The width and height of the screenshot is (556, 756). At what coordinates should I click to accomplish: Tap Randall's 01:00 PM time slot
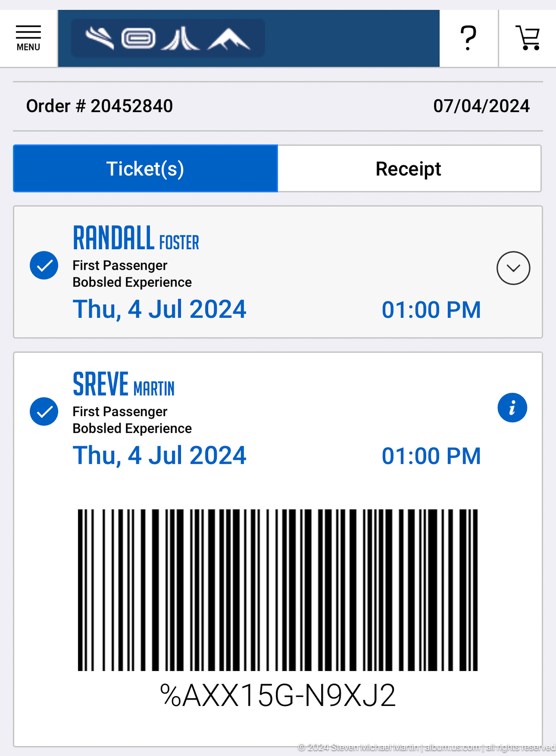[431, 310]
